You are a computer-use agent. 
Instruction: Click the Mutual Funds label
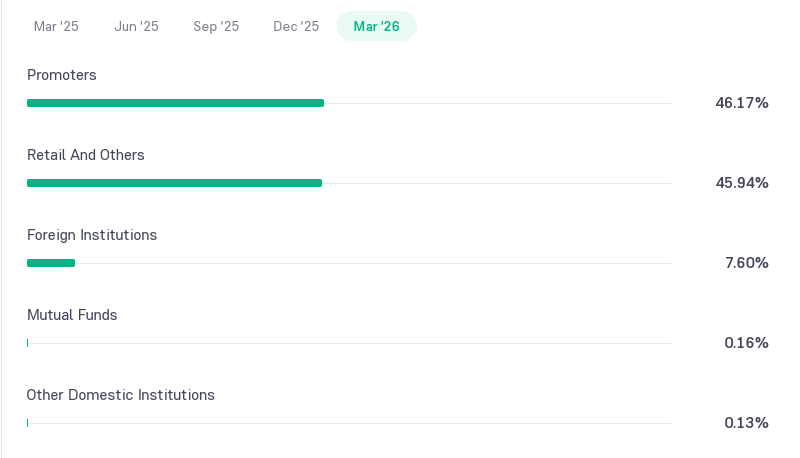coord(72,315)
